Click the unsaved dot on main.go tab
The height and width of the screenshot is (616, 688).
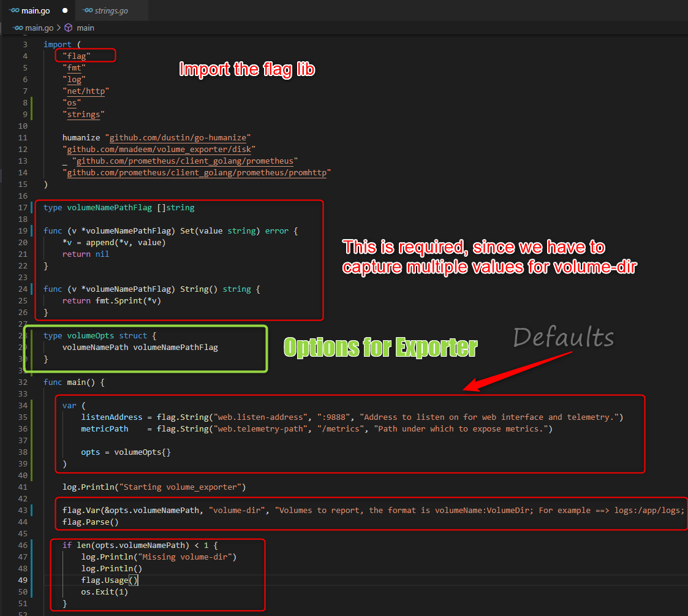65,11
